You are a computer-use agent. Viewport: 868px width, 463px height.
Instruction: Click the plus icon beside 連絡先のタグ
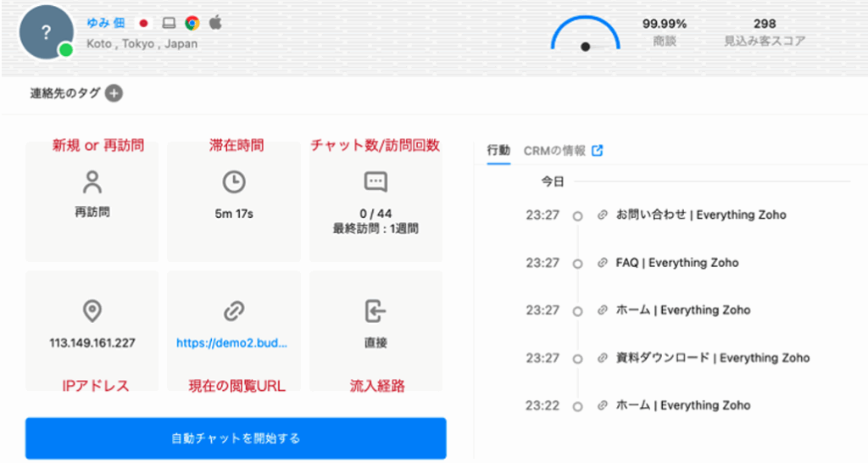coord(114,93)
